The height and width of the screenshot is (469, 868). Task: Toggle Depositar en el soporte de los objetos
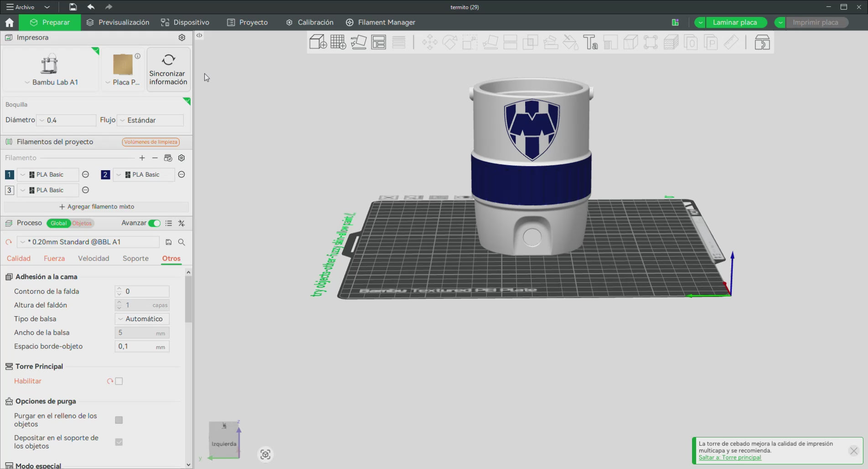pyautogui.click(x=119, y=442)
